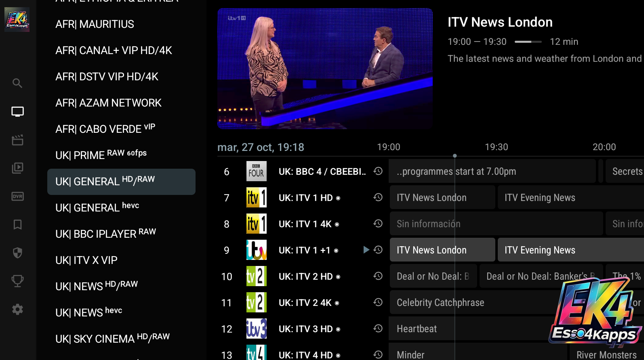The image size is (644, 360).
Task: Click the play arrow on ITV 1 +1 row
Action: (x=366, y=250)
